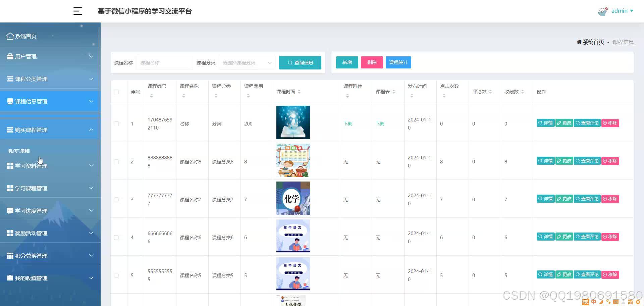Check the row 4 checkbox

click(116, 238)
